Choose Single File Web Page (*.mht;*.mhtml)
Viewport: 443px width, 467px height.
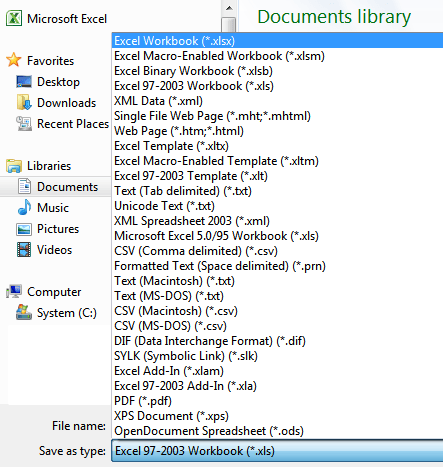(x=277, y=116)
